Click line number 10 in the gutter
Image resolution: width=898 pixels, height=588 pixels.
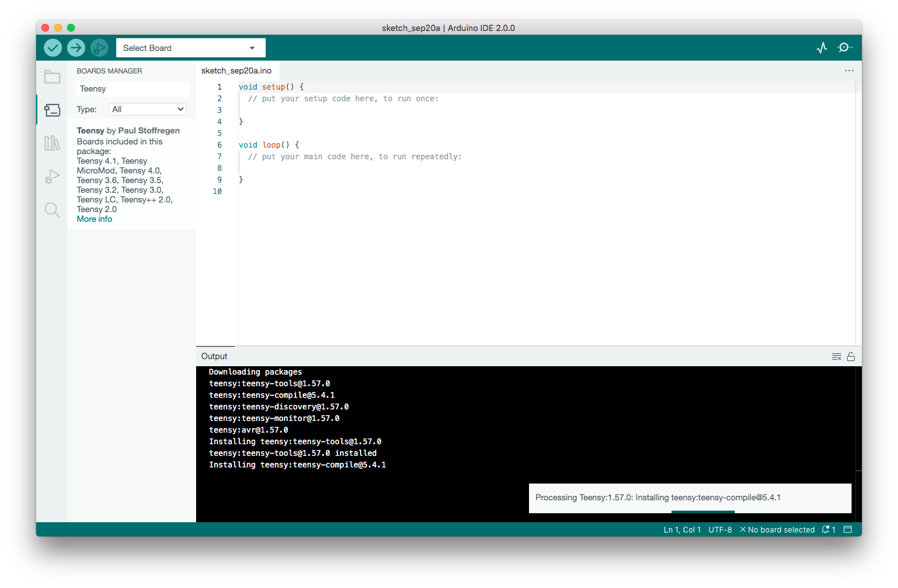point(217,191)
